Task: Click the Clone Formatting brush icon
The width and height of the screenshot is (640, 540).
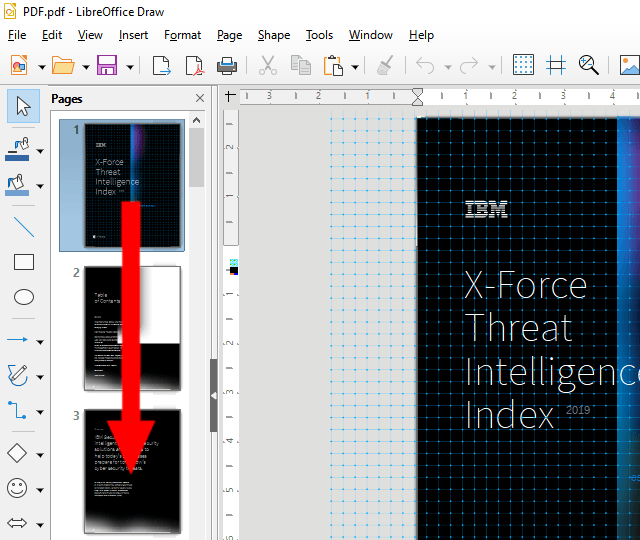Action: (384, 65)
